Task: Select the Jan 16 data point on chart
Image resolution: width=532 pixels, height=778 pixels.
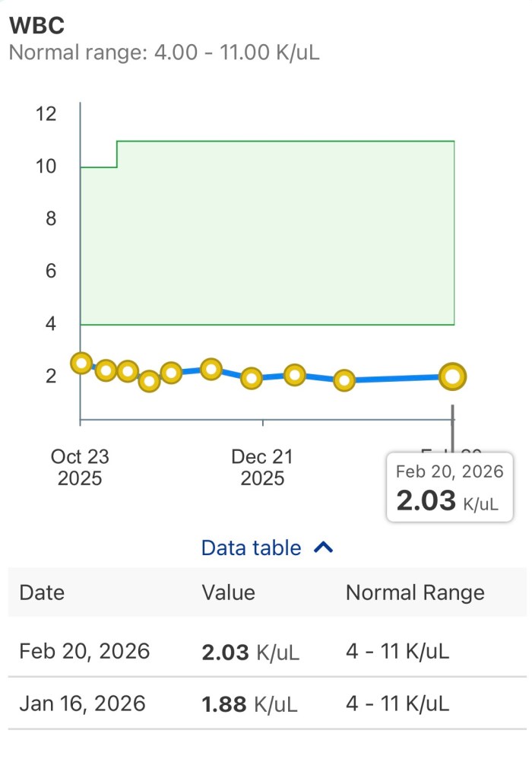Action: pyautogui.click(x=344, y=380)
